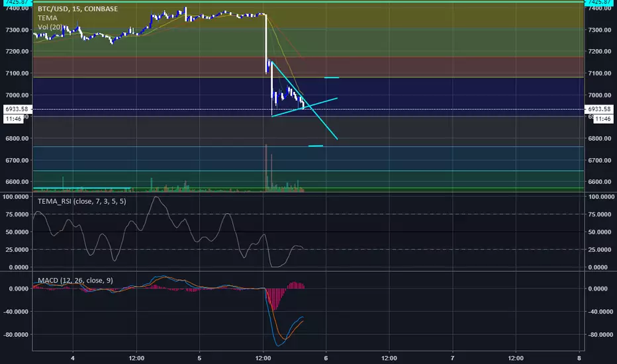Click the 75.0000 label on left RSI axis

pos(17,214)
